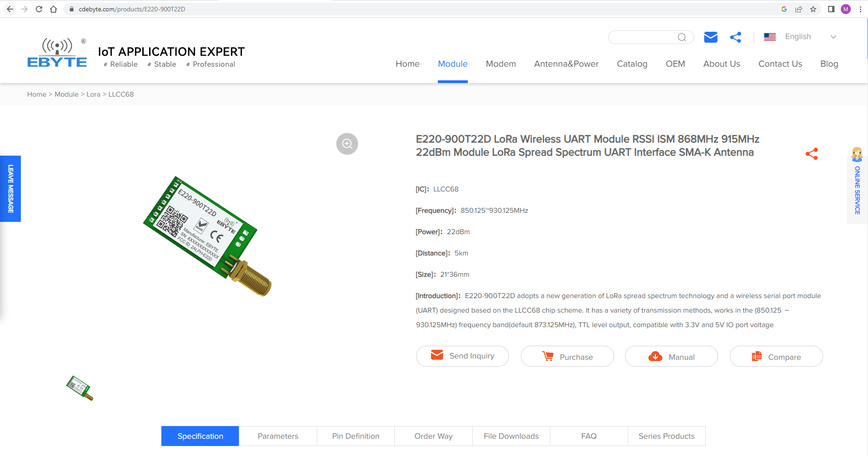Click the search magnifier icon in search box

pos(682,37)
